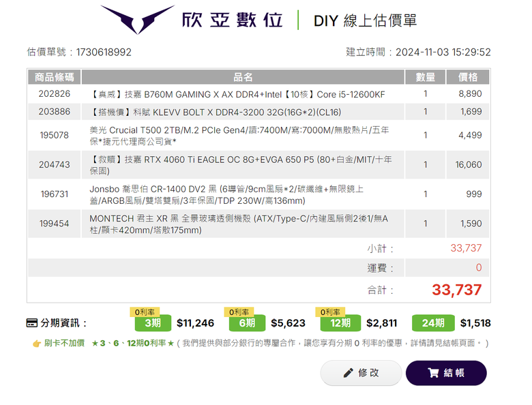Screen dimensions: 532x405
Task: Select the 6期 installment badge
Action: 247,323
